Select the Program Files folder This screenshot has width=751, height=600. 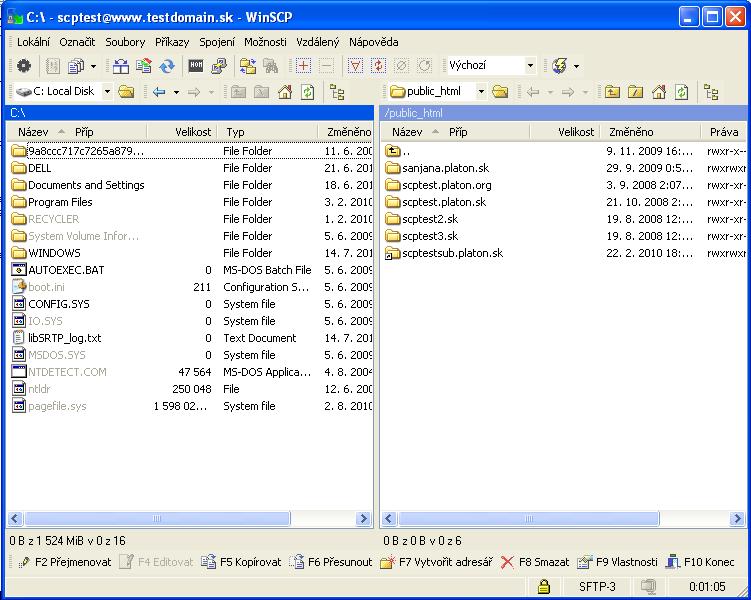pyautogui.click(x=52, y=202)
